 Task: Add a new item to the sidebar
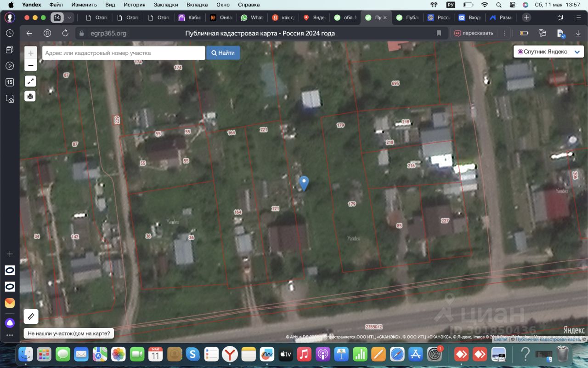pos(10,254)
